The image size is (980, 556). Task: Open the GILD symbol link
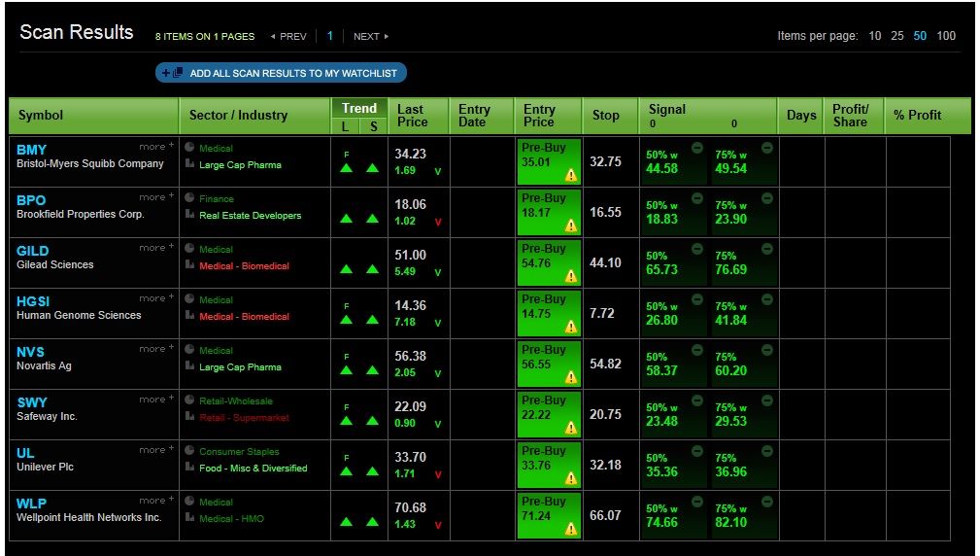pos(32,251)
